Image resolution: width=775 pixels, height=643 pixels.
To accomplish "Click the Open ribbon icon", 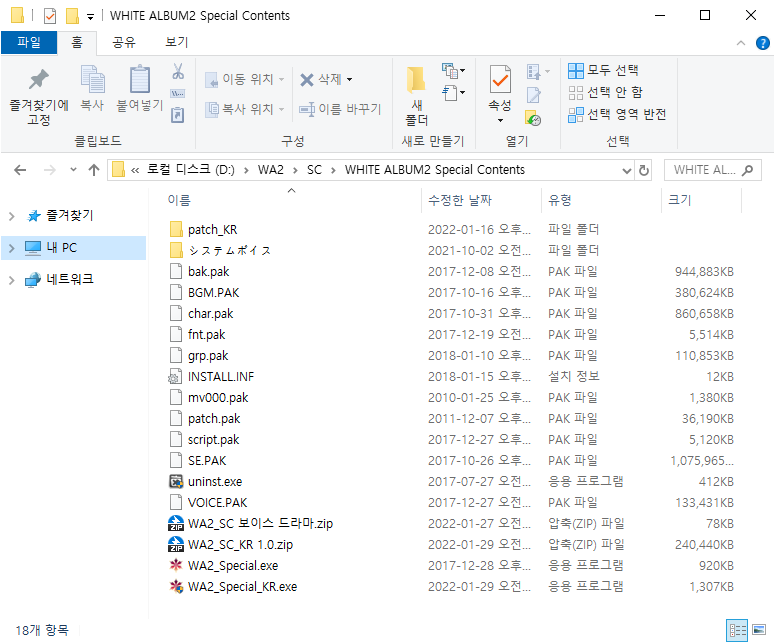I will click(534, 72).
